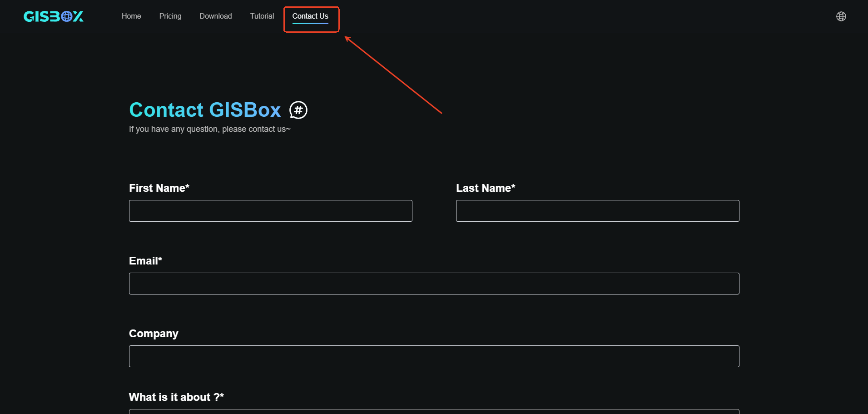The width and height of the screenshot is (868, 414).
Task: Focus the First Name input field
Action: (x=271, y=211)
